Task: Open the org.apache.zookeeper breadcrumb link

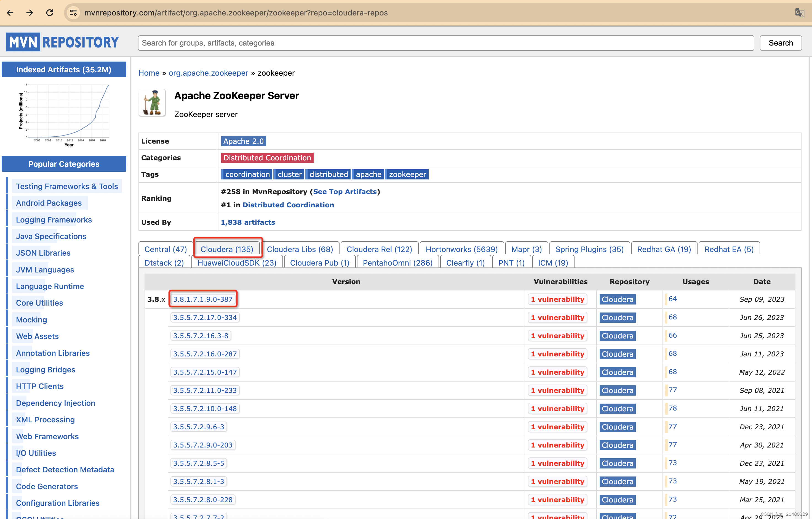Action: (x=208, y=73)
